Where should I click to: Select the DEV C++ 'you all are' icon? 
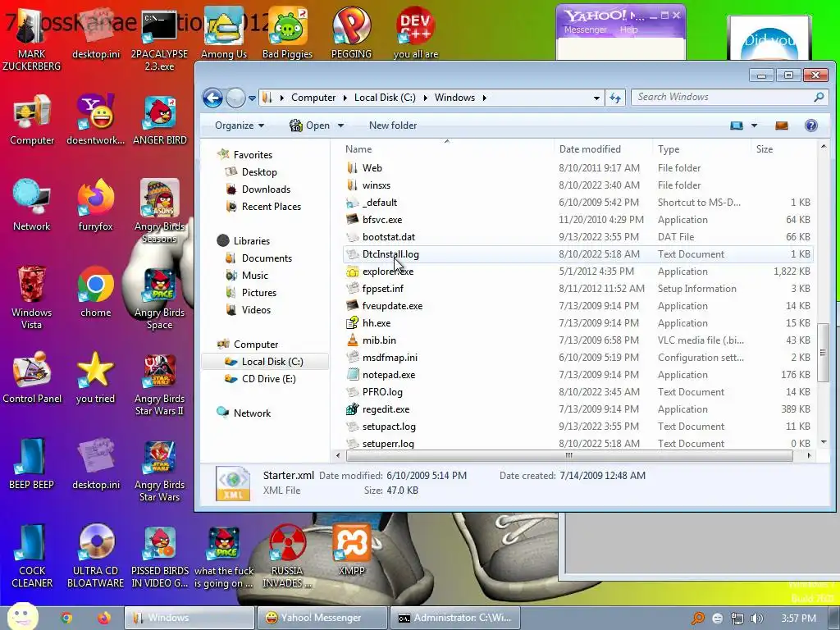point(415,33)
